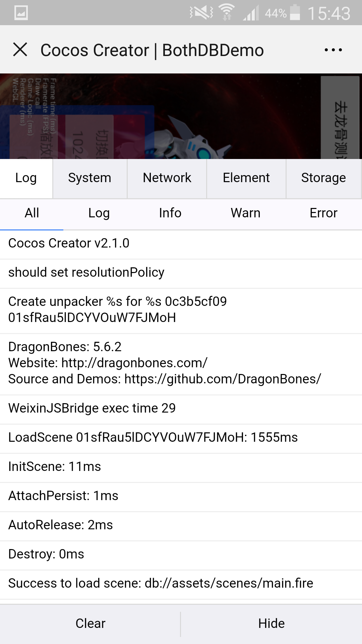Filter logs by Info level

click(170, 213)
